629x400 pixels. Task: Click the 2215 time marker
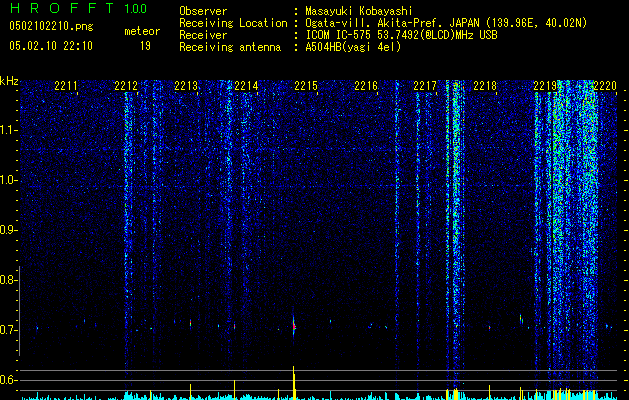coord(306,86)
